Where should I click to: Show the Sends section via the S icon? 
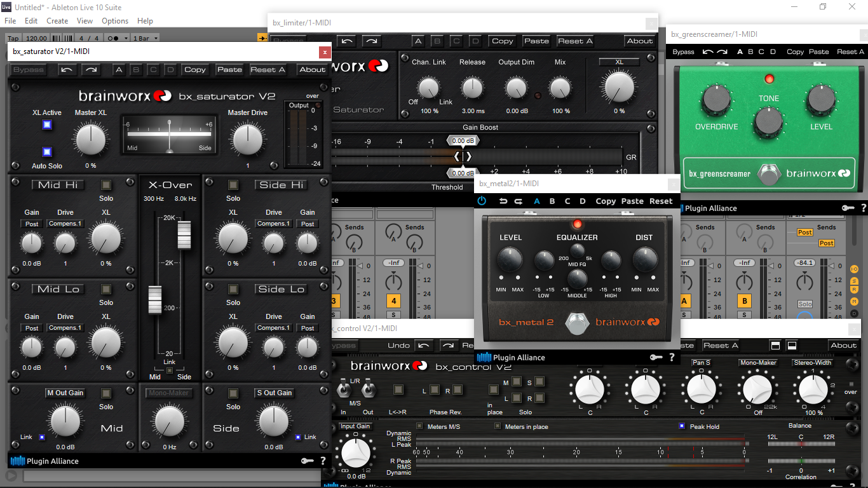coord(854,281)
